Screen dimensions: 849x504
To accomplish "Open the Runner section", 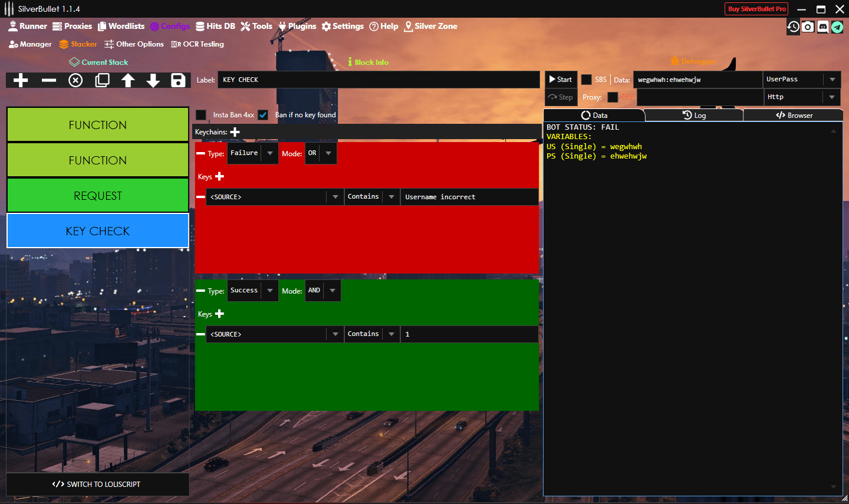I will click(x=28, y=26).
